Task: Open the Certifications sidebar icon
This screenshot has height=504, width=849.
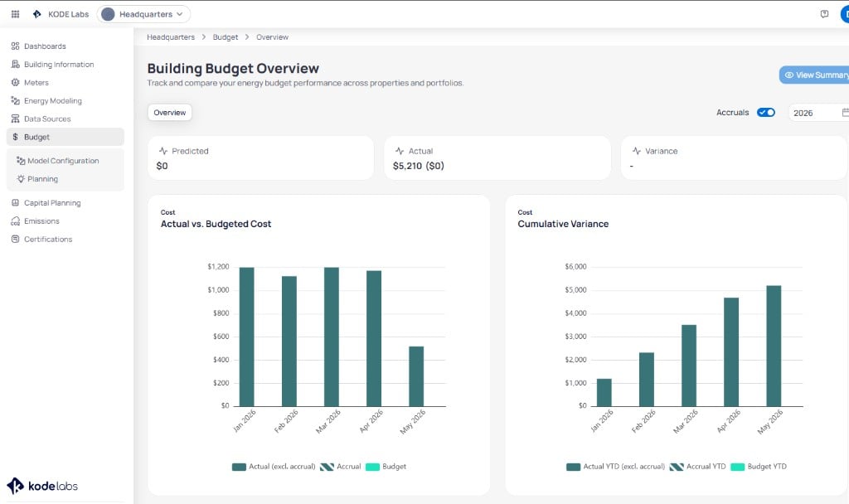Action: click(15, 239)
